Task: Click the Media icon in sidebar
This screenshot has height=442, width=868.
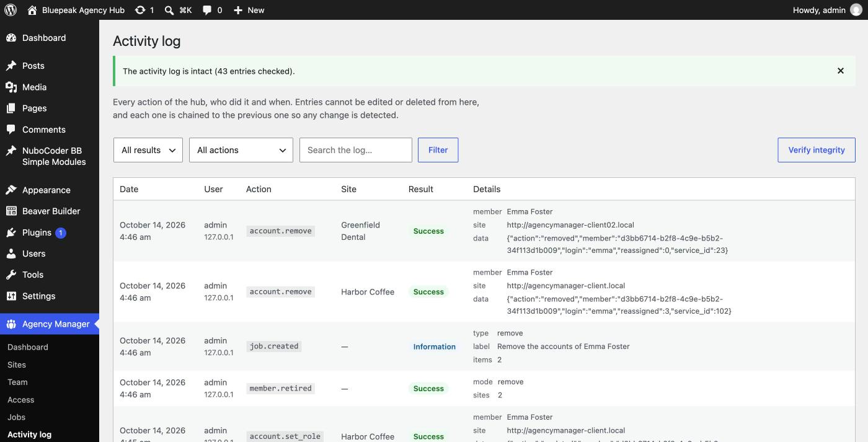Action: 11,87
